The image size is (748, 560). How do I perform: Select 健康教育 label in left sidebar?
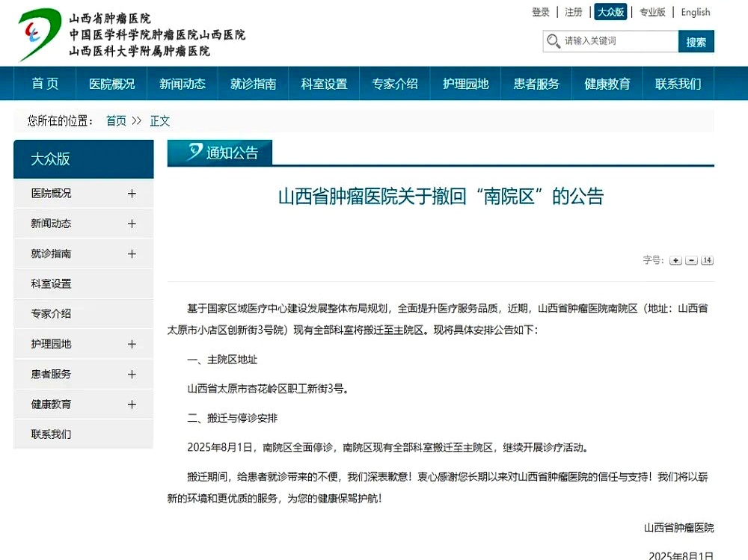[x=51, y=404]
